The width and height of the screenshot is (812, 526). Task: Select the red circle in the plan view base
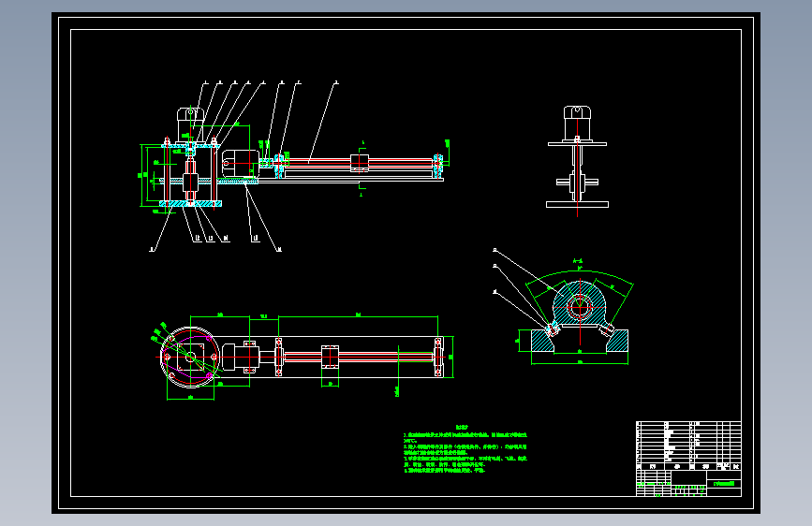[x=190, y=358]
